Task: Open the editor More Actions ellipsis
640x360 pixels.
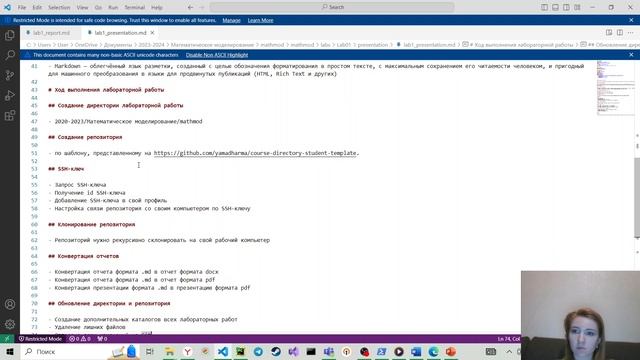Action: click(x=631, y=33)
